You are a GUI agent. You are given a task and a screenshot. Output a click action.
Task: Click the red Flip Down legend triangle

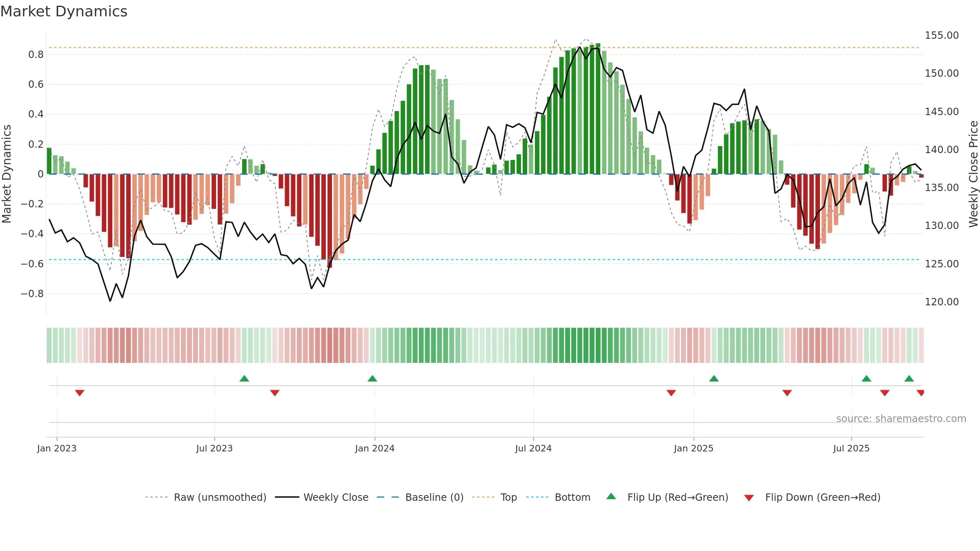coord(749,498)
